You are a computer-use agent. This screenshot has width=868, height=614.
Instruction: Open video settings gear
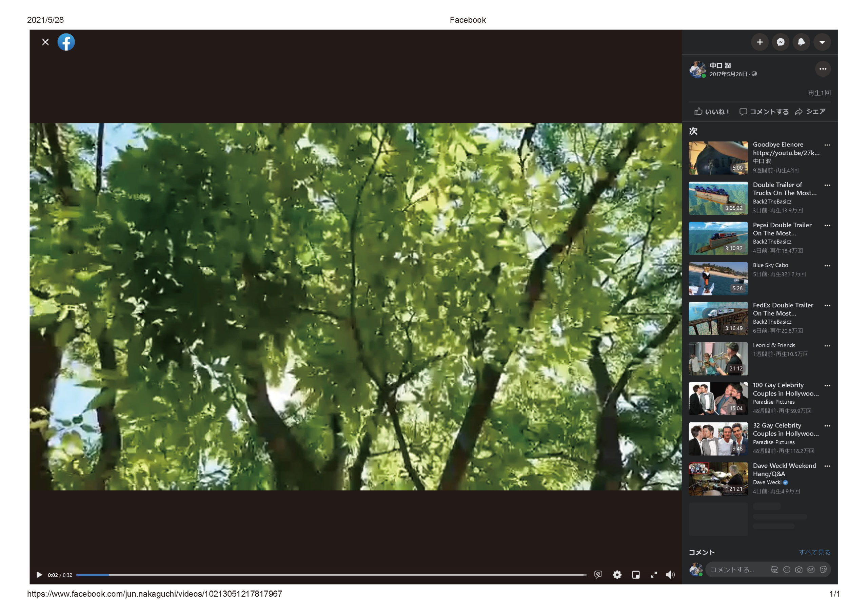pyautogui.click(x=617, y=575)
